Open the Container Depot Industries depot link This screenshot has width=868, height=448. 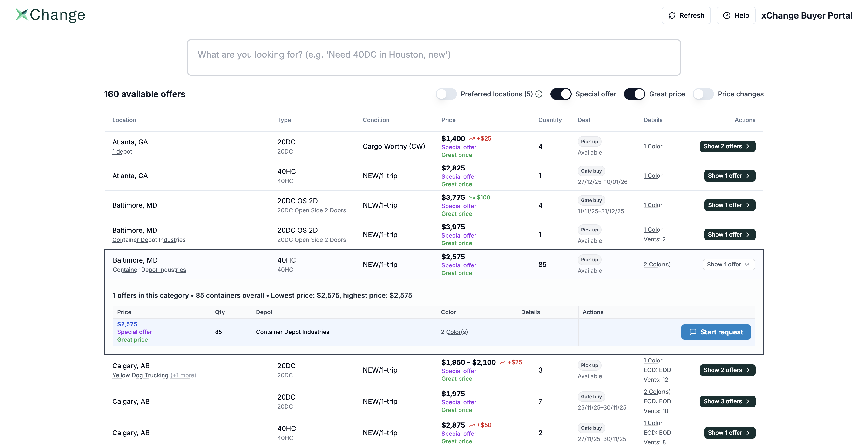point(149,270)
